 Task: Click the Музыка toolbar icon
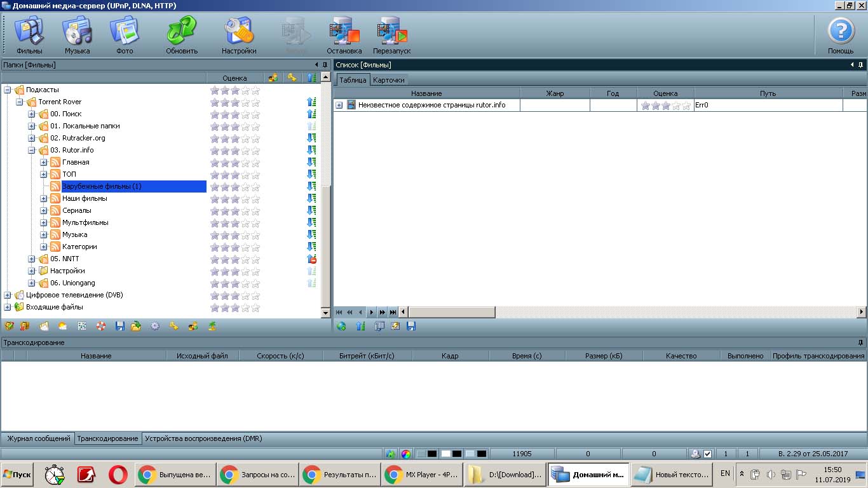[x=77, y=34]
